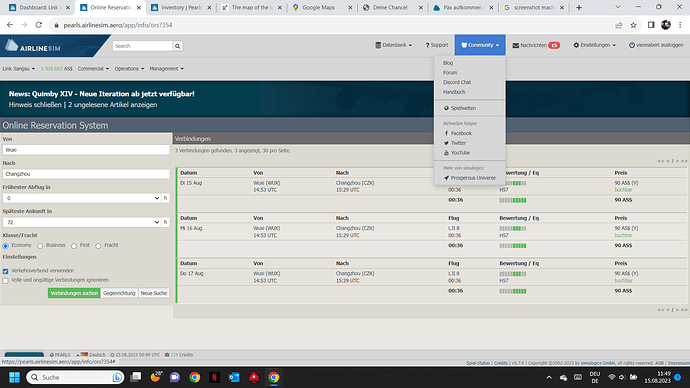690x388 pixels.
Task: Uncheck Verkehrsverbund verwenden checkbox
Action: pos(5,271)
